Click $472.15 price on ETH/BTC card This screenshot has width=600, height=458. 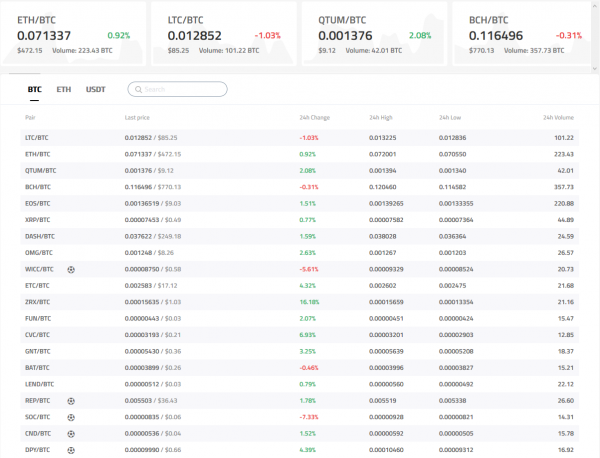point(30,51)
